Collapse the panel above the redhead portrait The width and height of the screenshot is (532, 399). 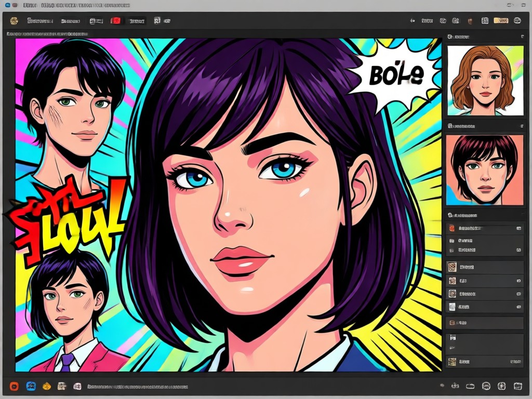522,37
